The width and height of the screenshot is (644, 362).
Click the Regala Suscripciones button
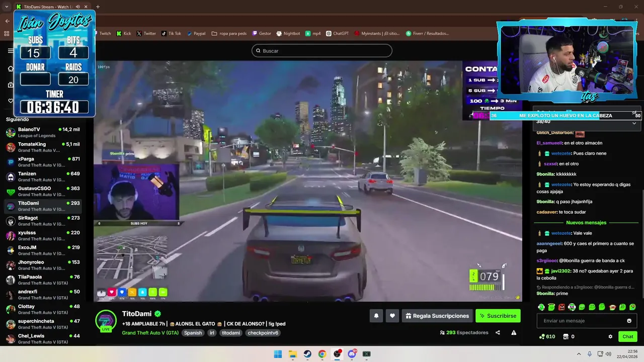click(x=437, y=316)
